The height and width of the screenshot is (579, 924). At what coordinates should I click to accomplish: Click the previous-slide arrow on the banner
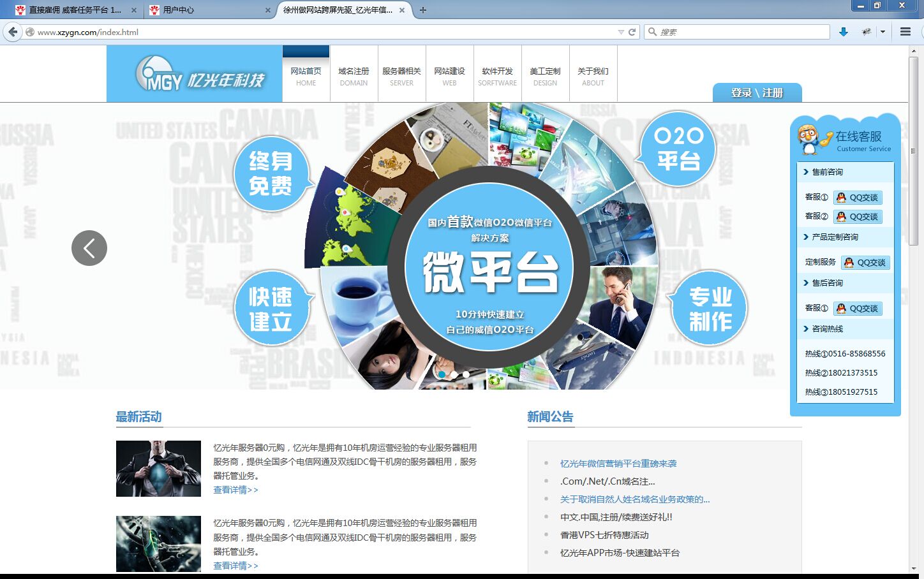[x=89, y=248]
